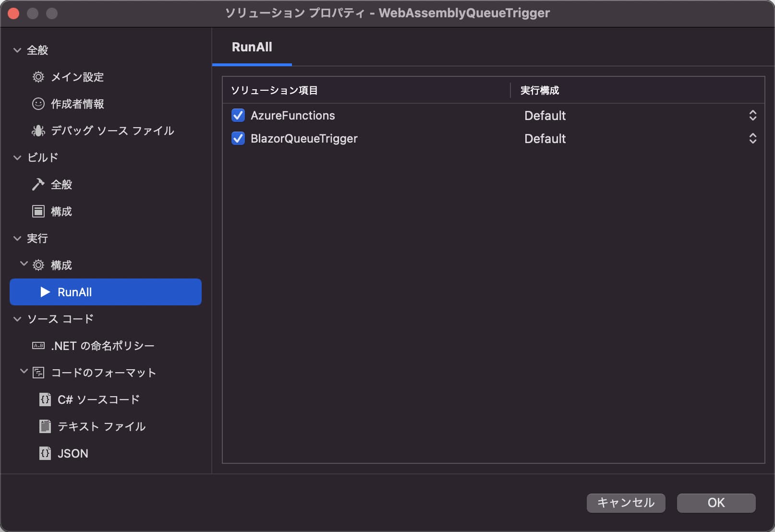Click the hammer icon beside ビルド 全般
Viewport: 775px width, 532px height.
pos(38,184)
